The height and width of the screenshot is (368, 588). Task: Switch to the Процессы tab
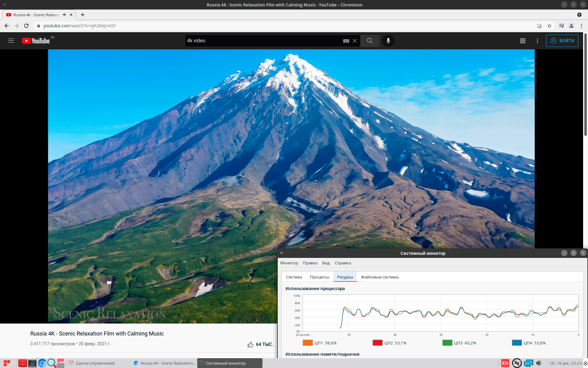click(319, 277)
